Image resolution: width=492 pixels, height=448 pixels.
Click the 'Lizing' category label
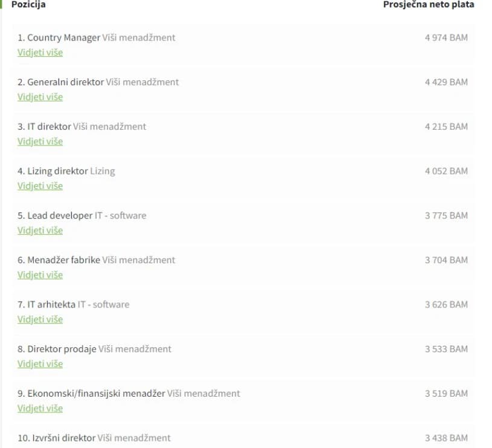tap(103, 171)
